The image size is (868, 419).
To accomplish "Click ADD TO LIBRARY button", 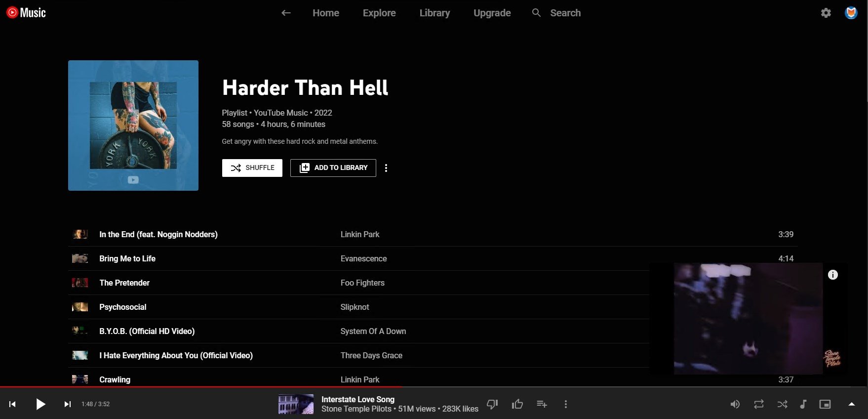I will (333, 168).
